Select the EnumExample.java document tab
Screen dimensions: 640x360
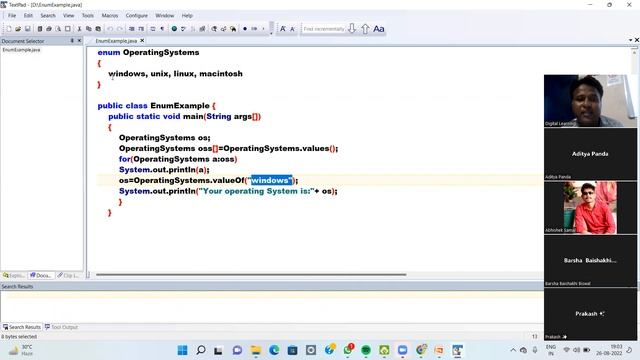click(x=116, y=41)
